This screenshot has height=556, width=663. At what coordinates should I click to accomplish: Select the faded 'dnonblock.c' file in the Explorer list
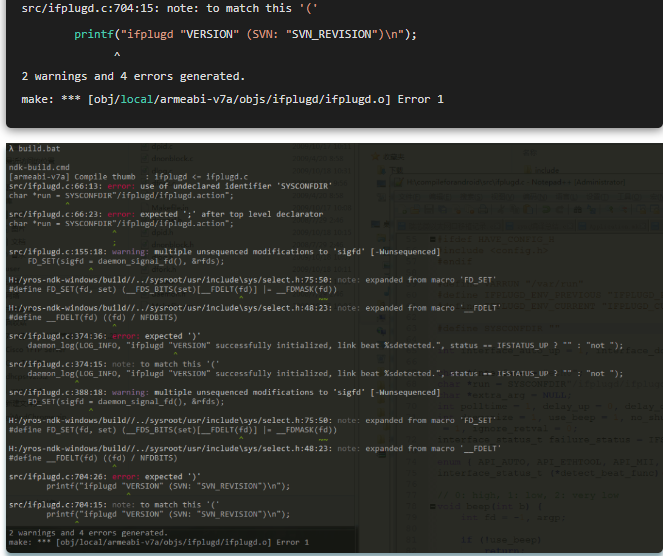click(167, 159)
